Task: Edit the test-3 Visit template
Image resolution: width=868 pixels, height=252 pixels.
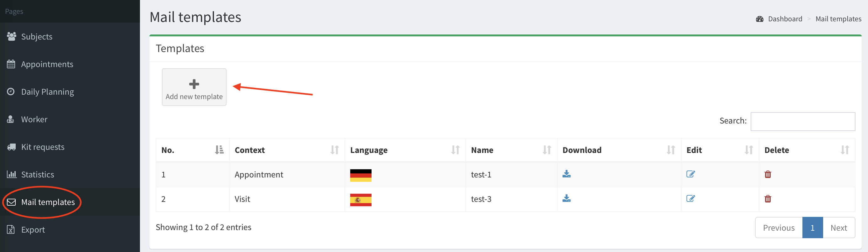Action: 690,198
